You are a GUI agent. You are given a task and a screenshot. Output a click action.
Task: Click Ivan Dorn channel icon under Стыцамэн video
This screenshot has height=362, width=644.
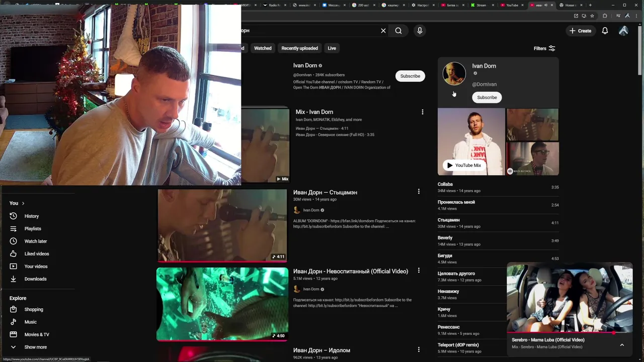click(297, 210)
